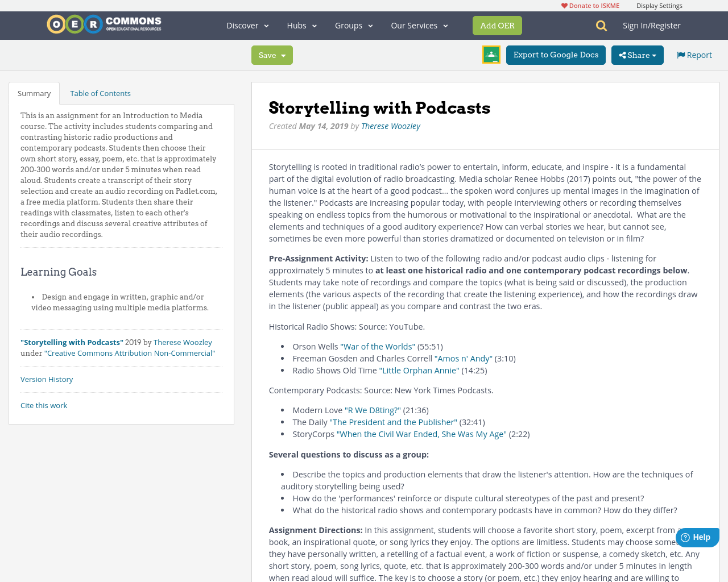Image resolution: width=728 pixels, height=582 pixels.
Task: Open the Version History link
Action: click(x=47, y=379)
